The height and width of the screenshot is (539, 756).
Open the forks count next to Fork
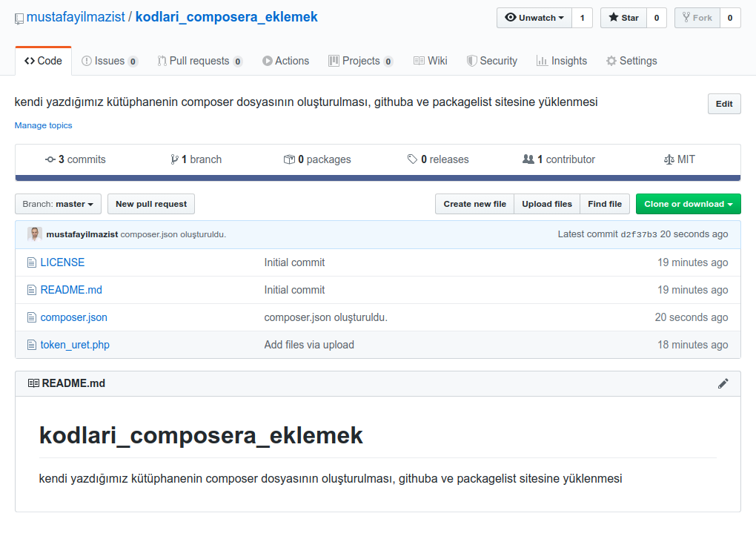(730, 18)
